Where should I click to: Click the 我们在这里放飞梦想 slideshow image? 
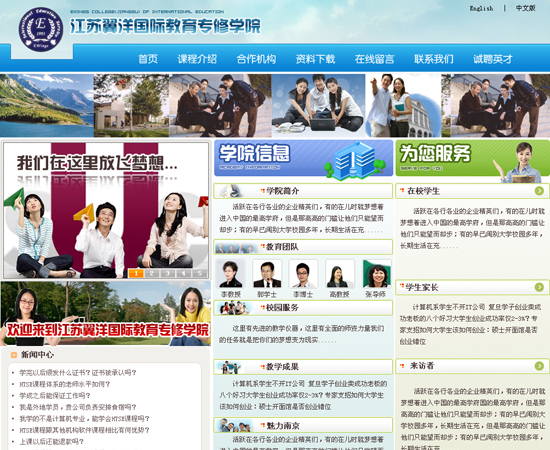coord(106,210)
